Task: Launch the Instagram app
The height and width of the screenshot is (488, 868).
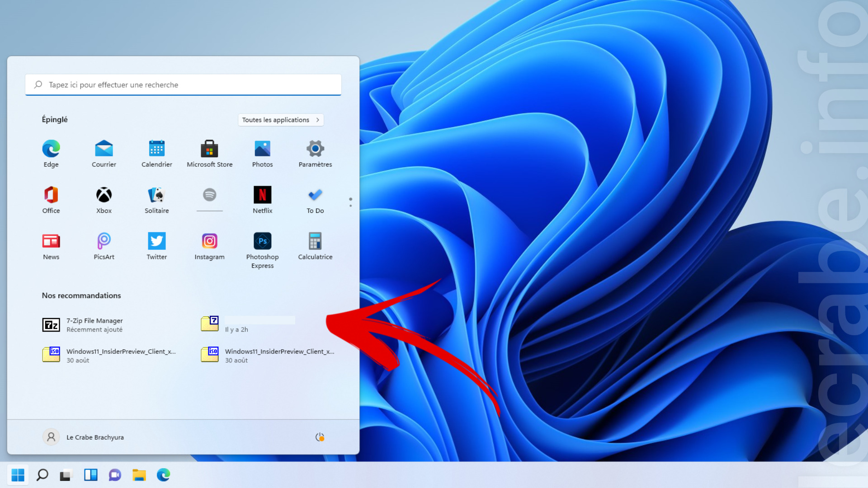Action: (210, 246)
